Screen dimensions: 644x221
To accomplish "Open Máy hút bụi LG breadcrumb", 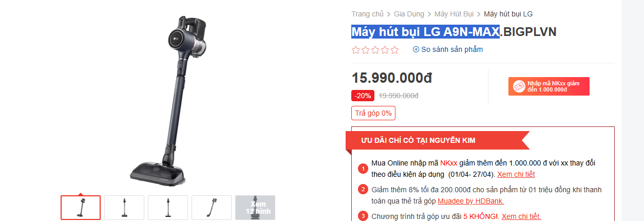I will click(x=508, y=14).
